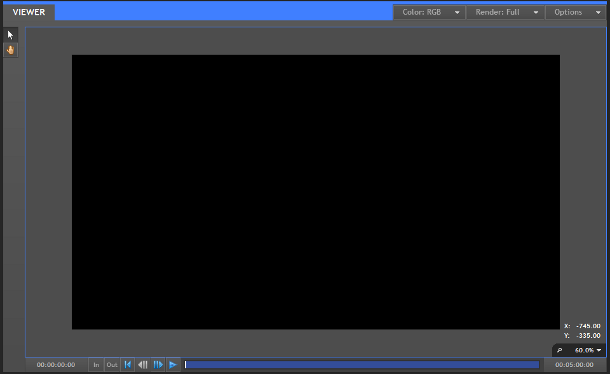Viewport: 610px width, 374px height.
Task: Open the Options dropdown menu
Action: point(576,12)
